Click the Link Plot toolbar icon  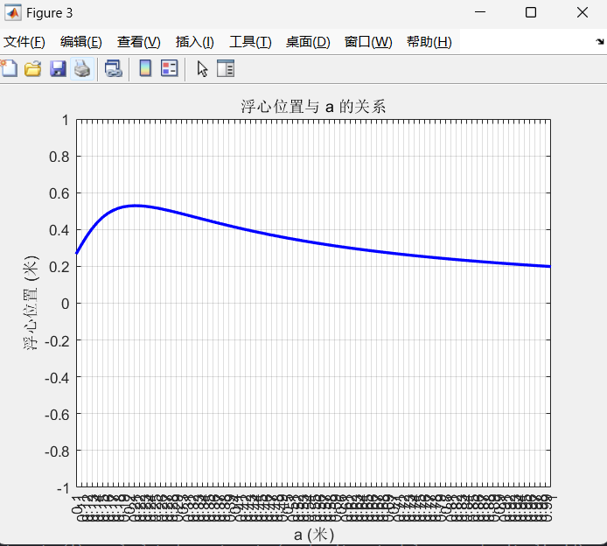coord(113,68)
